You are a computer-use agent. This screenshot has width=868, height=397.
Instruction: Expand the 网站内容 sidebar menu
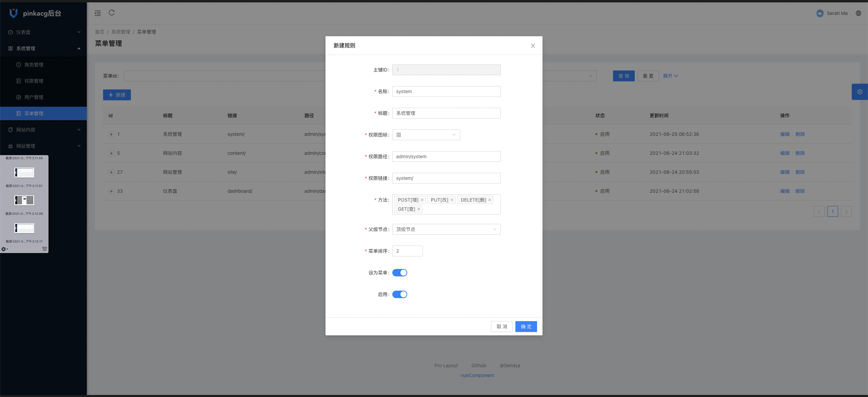[43, 130]
